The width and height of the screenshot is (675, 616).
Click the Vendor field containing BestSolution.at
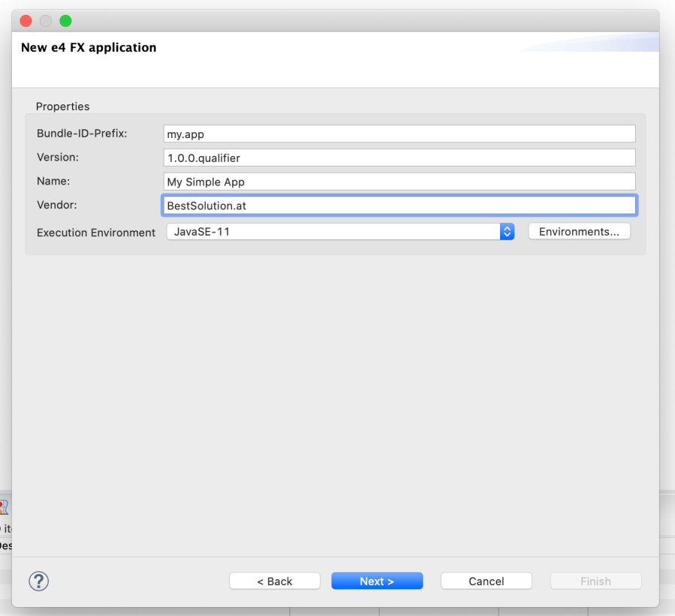click(399, 206)
